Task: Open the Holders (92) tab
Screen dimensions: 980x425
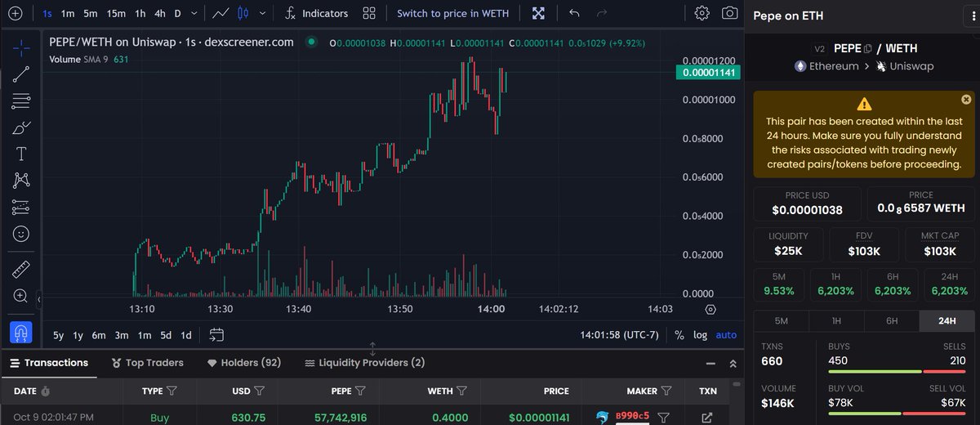Action: [x=244, y=363]
